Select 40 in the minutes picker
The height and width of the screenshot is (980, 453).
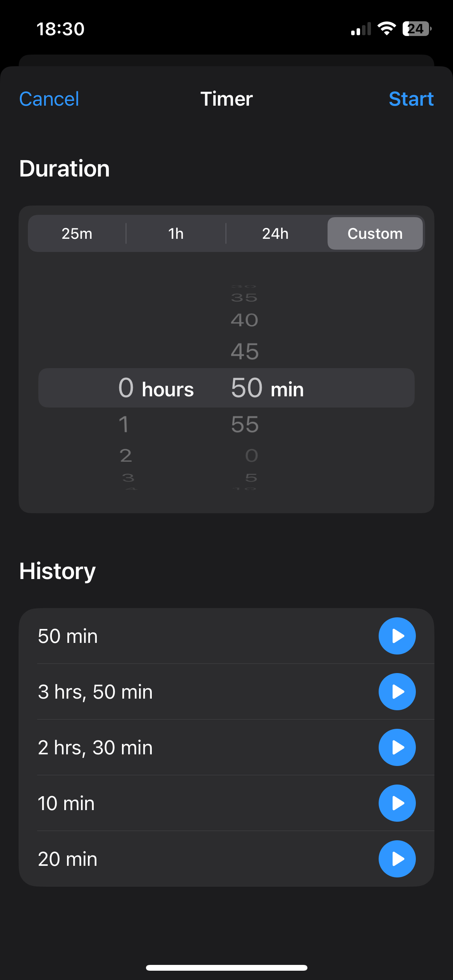click(x=245, y=320)
